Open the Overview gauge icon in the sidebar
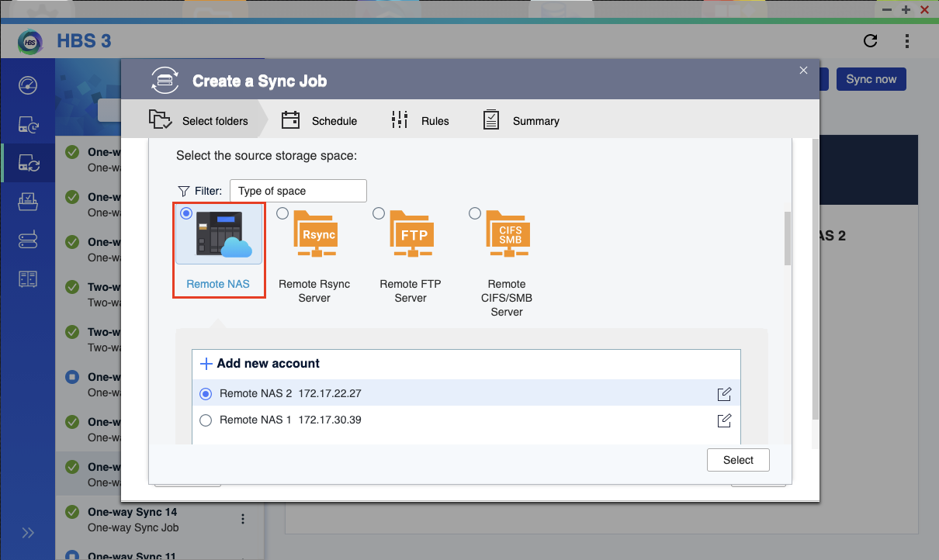 [28, 85]
